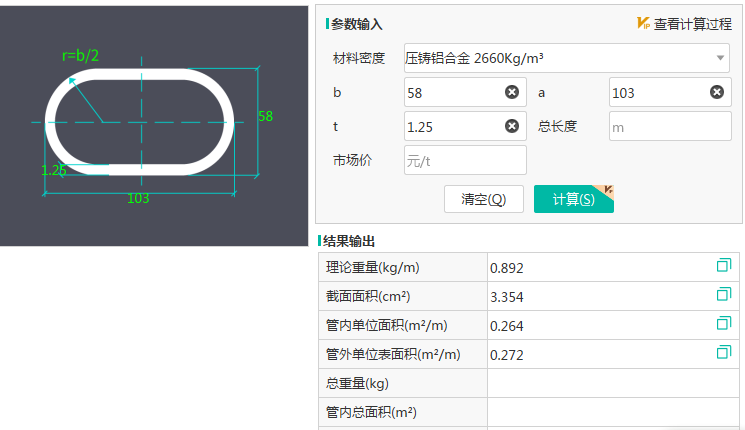Screen dimensions: 745x430
Task: Open the 材料密度 dropdown arrow
Action: click(x=720, y=58)
